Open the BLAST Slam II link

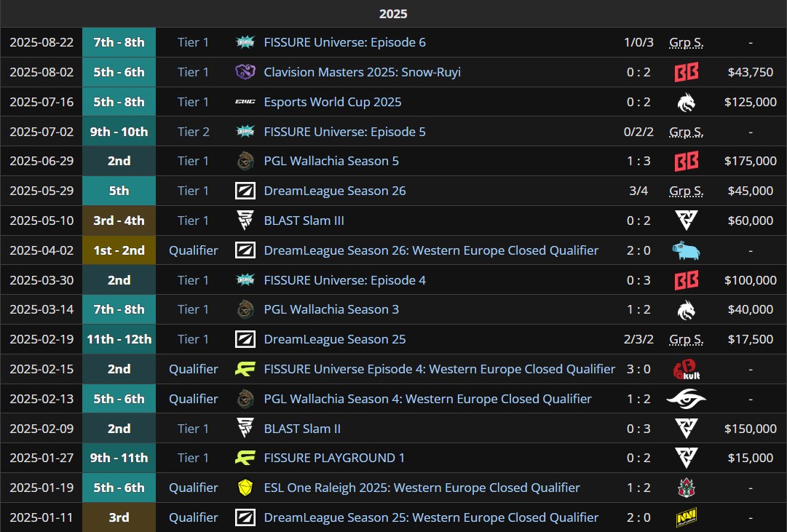[302, 429]
